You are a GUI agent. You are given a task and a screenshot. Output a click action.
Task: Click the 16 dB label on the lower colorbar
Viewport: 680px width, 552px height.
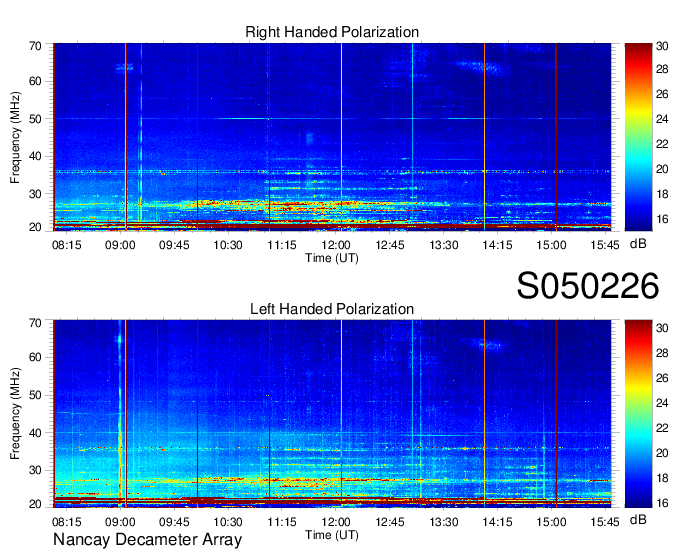(x=662, y=503)
